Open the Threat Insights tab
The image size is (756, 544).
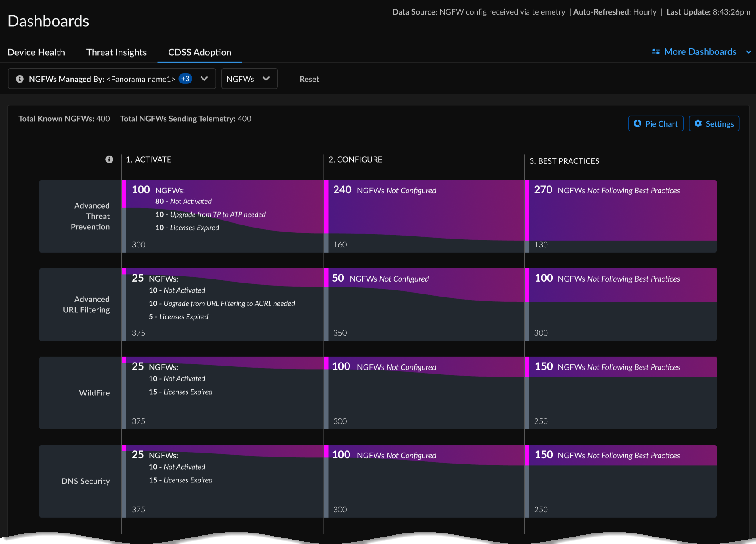click(116, 52)
